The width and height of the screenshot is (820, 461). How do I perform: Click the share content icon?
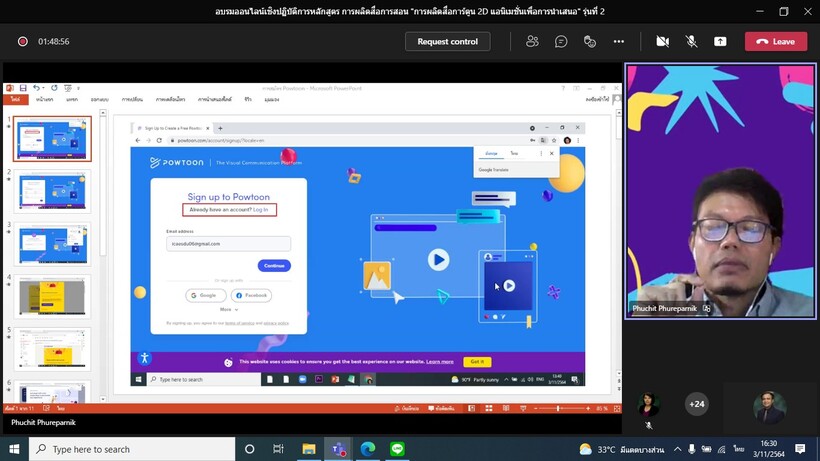click(720, 41)
